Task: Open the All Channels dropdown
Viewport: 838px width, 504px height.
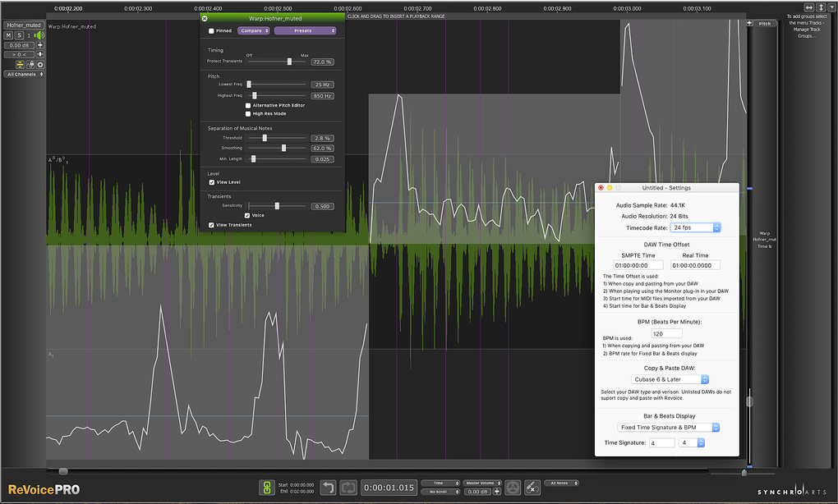Action: pos(25,74)
